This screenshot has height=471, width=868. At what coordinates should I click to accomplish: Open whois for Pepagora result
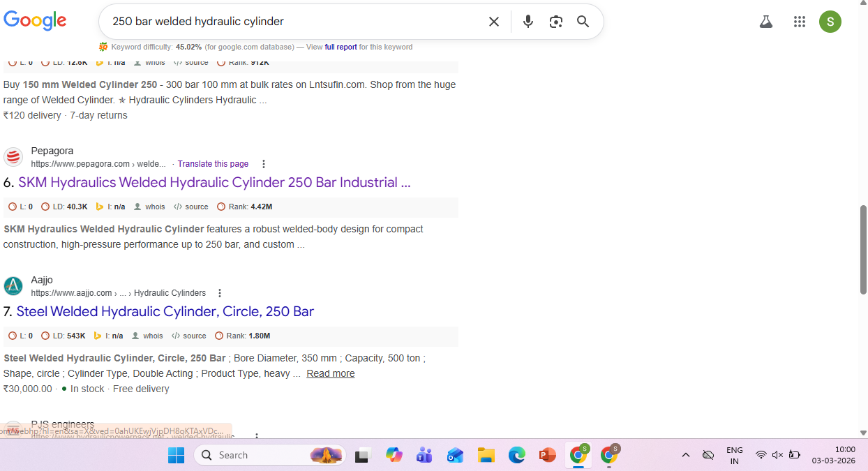click(150, 207)
